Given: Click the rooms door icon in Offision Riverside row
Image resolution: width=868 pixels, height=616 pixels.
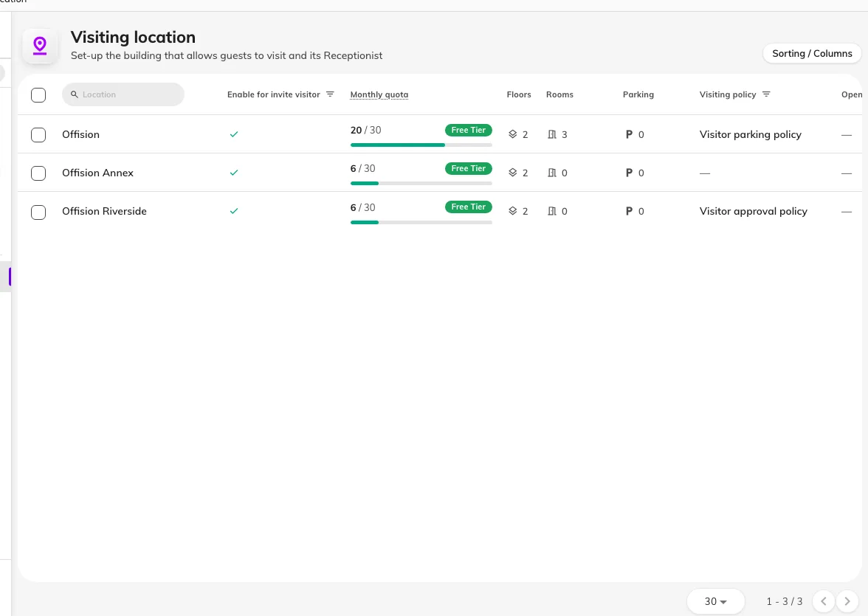Looking at the screenshot, I should [552, 211].
